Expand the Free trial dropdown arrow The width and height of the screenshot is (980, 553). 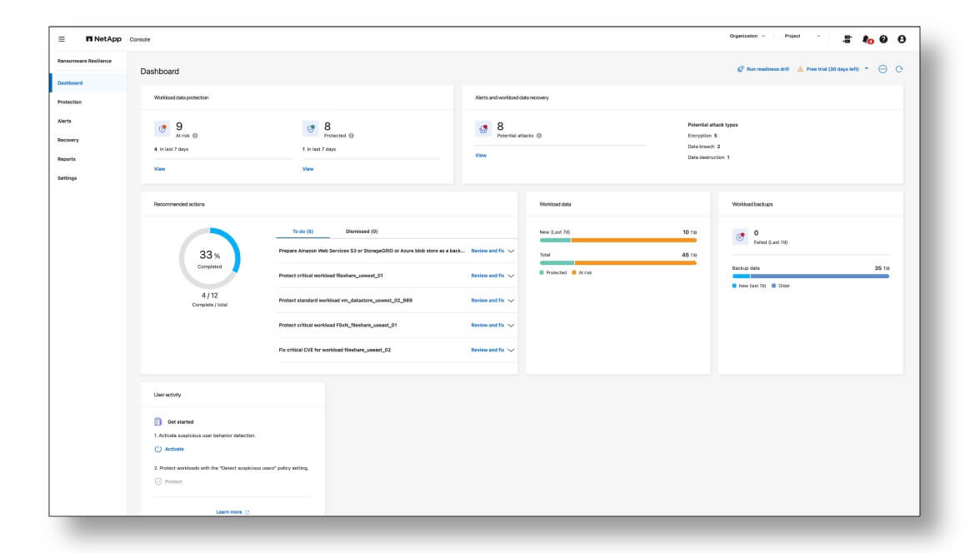[867, 69]
